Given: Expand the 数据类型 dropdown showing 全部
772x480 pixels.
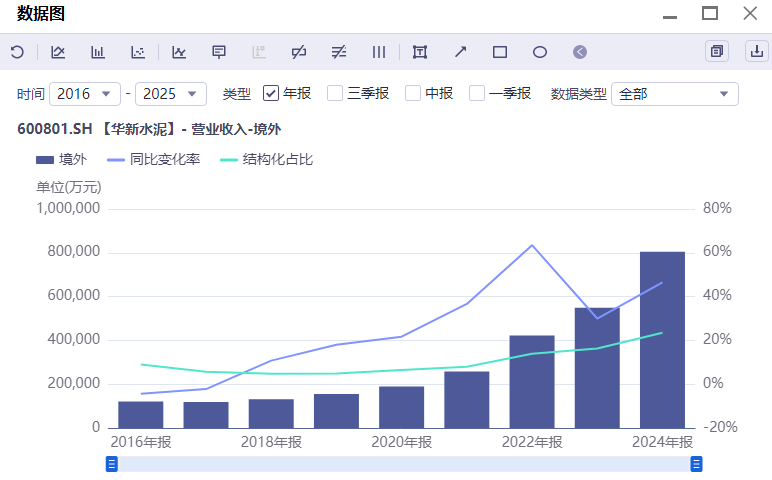Looking at the screenshot, I should click(x=674, y=94).
